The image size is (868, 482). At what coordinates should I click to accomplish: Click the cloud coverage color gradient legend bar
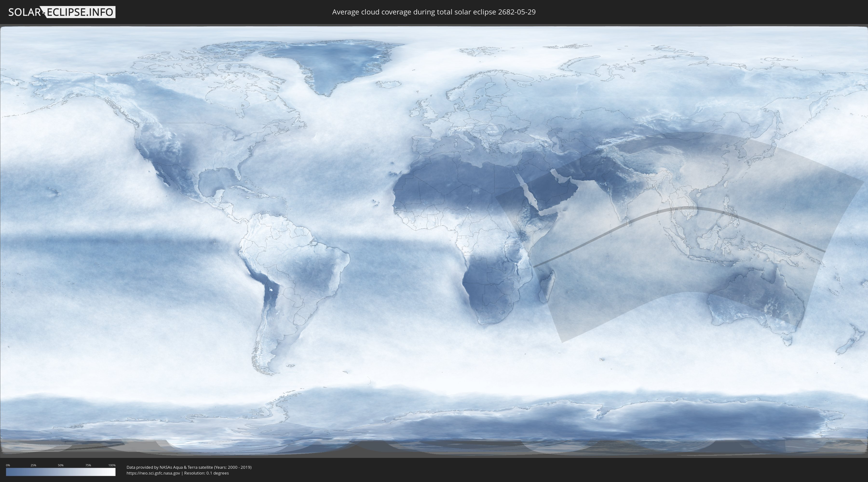61,472
